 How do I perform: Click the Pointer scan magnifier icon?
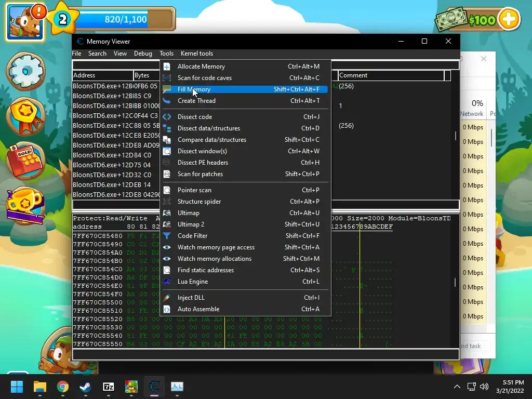point(167,190)
